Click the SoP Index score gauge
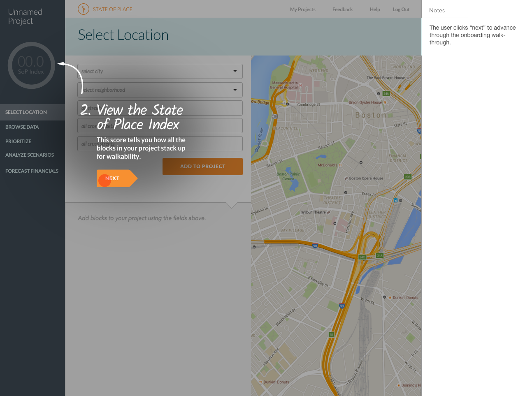 31,65
